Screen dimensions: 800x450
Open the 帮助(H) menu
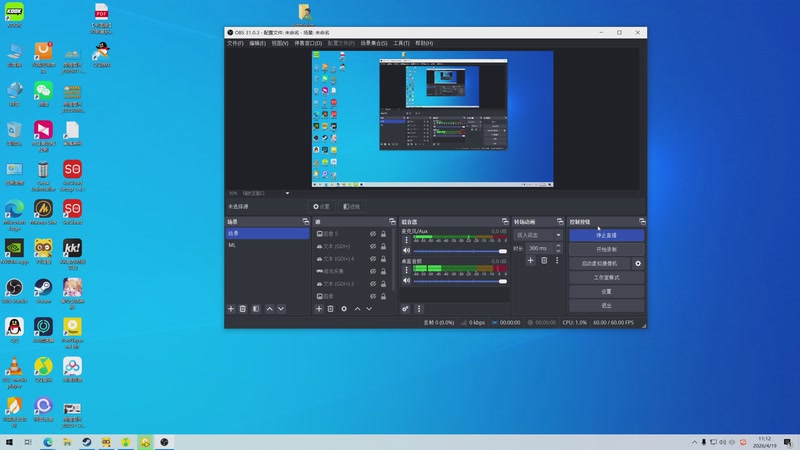pos(424,43)
